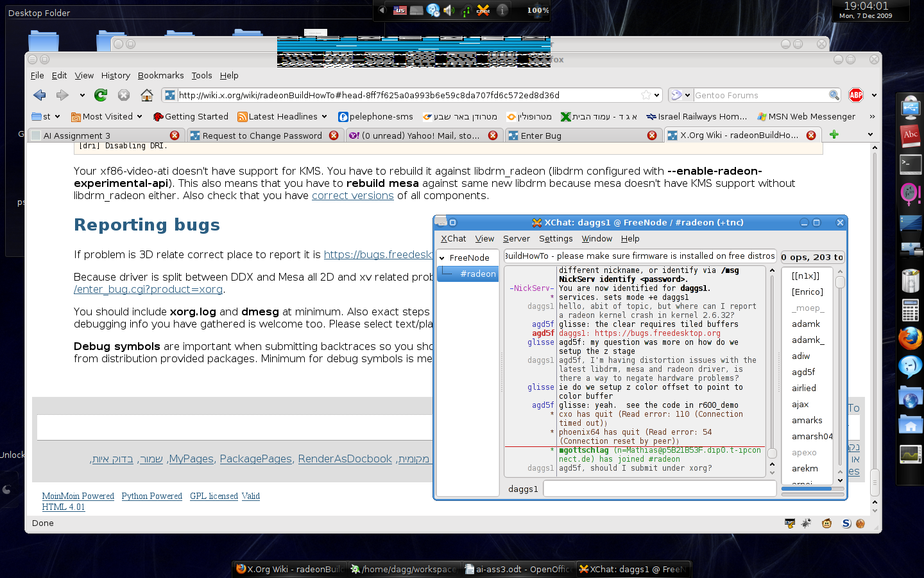Switch to the Enter Bug tab
The height and width of the screenshot is (578, 924).
tap(541, 136)
